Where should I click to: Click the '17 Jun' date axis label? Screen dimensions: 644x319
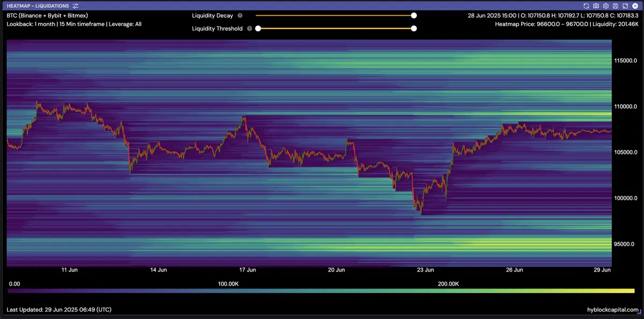[x=247, y=270]
